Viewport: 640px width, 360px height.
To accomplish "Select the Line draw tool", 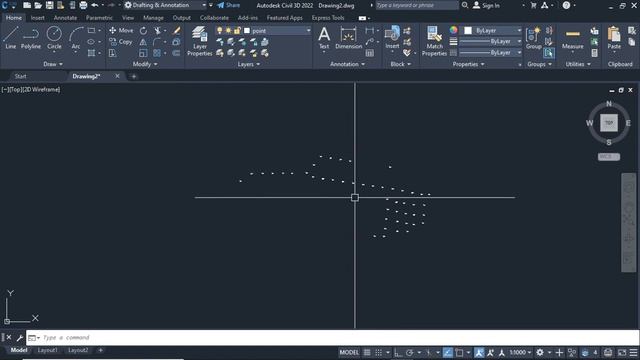I will 11,38.
